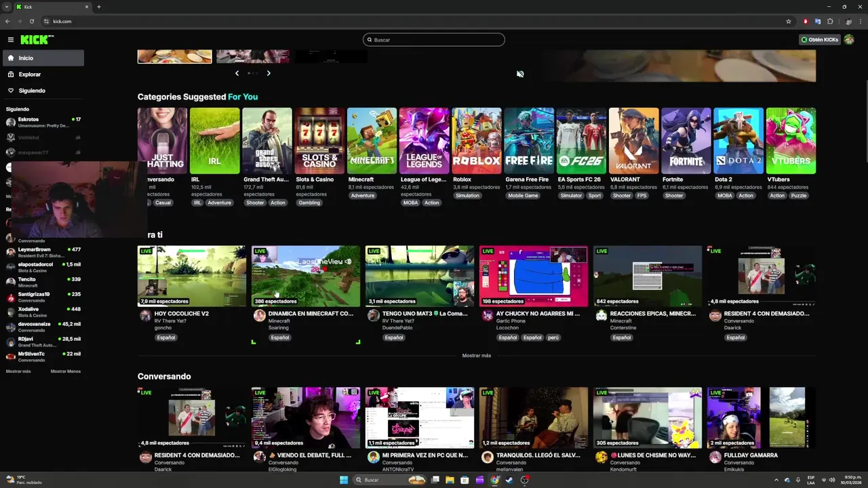Go to Inicio in sidebar

coord(43,58)
